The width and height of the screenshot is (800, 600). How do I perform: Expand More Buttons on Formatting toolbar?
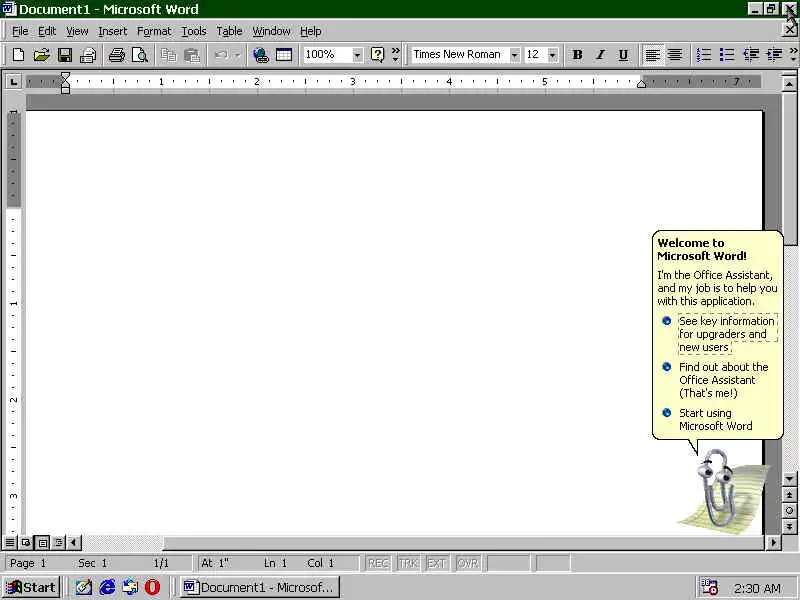(x=793, y=55)
